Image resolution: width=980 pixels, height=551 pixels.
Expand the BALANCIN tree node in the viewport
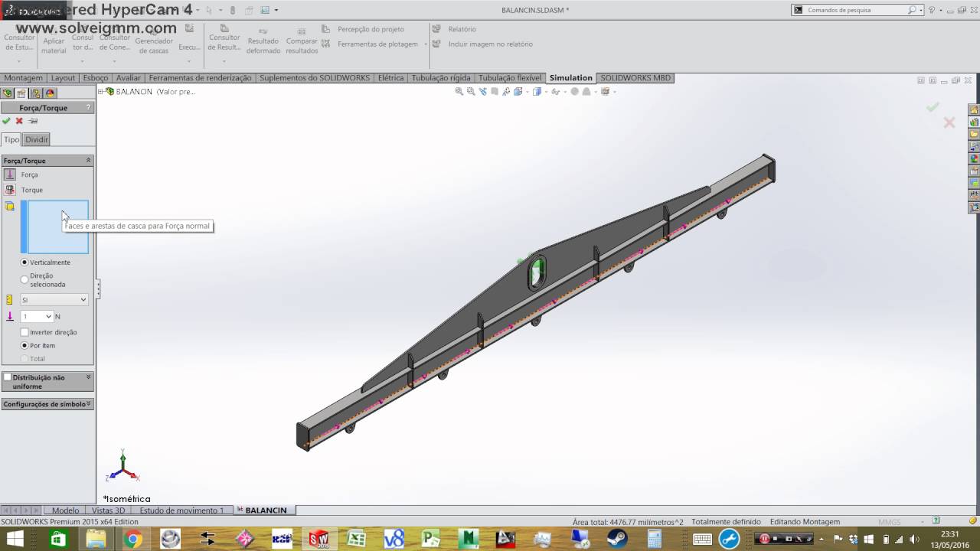(100, 92)
